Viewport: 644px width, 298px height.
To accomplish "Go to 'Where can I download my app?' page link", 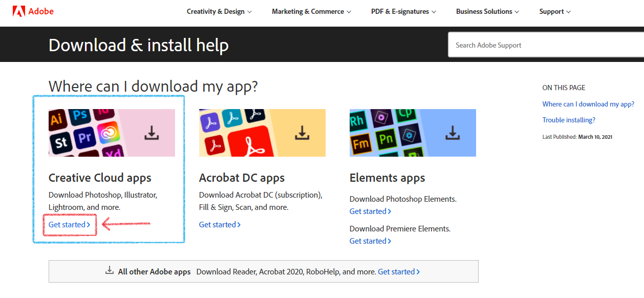I will pyautogui.click(x=588, y=104).
